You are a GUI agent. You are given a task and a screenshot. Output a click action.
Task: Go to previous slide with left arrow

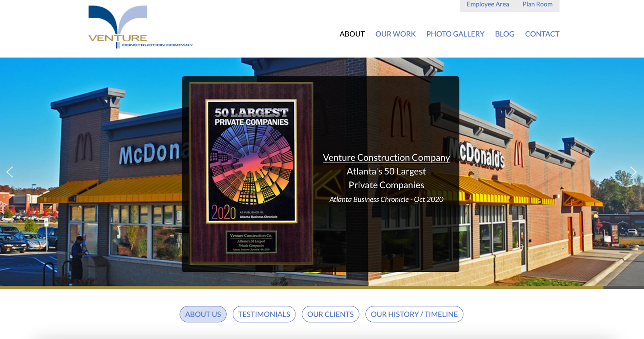(x=10, y=172)
